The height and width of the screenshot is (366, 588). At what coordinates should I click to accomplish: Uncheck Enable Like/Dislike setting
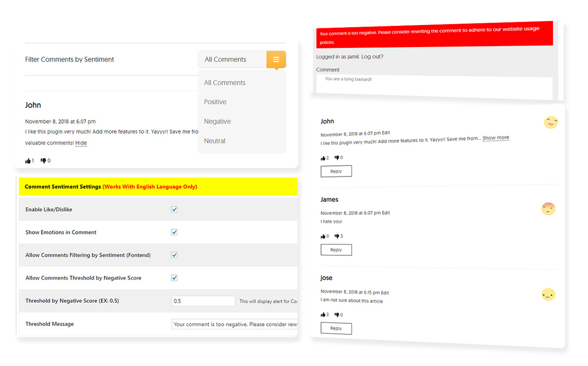pos(174,209)
